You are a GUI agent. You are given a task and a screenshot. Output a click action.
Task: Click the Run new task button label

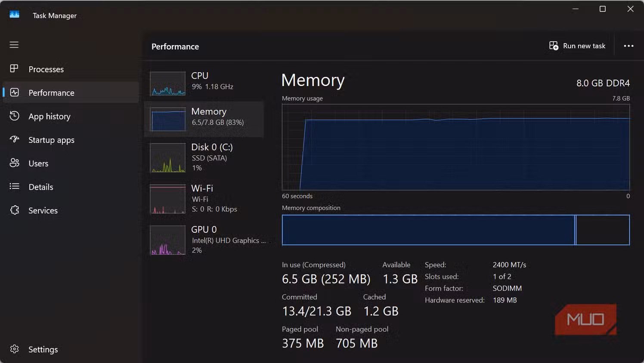click(x=584, y=46)
